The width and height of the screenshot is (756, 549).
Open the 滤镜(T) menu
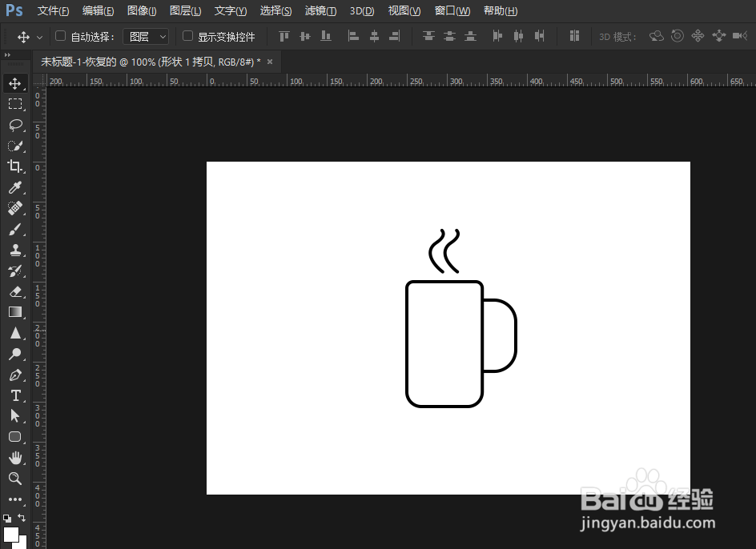coord(320,10)
